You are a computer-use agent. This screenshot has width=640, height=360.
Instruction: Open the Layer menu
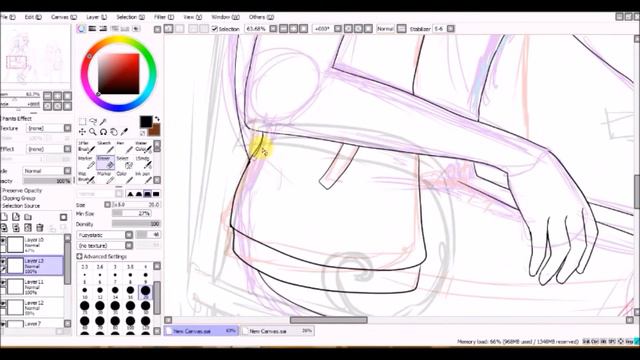[96, 17]
